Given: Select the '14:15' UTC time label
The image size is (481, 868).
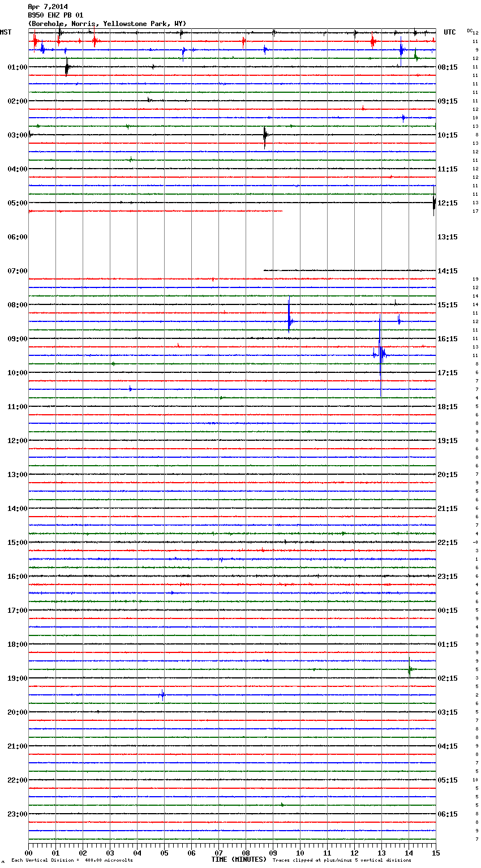Looking at the screenshot, I should 448,271.
